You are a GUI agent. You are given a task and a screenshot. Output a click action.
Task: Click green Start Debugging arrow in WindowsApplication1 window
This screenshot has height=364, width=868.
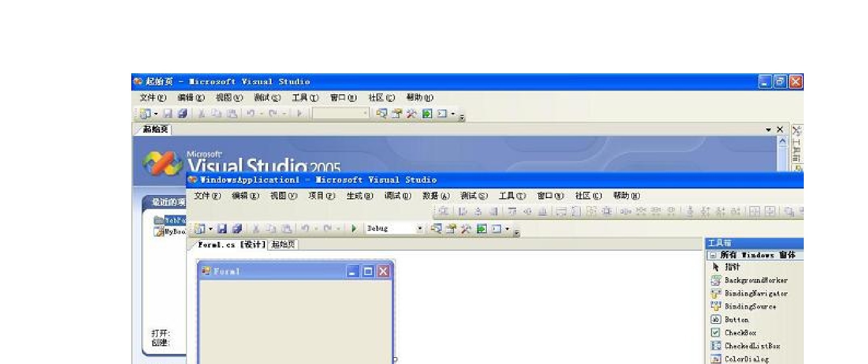point(354,229)
